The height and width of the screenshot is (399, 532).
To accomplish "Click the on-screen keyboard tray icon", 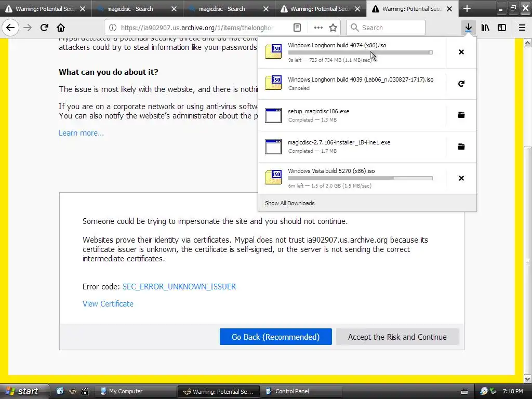I will click(464, 392).
